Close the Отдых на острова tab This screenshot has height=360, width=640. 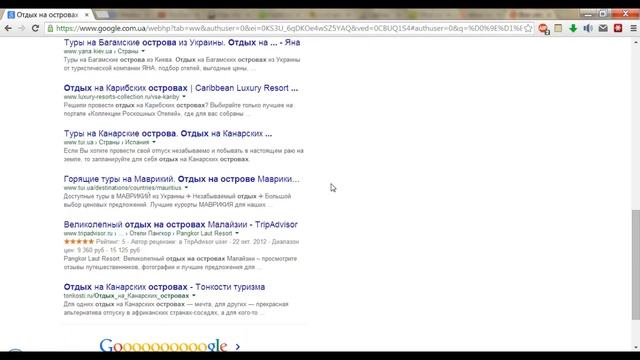(x=87, y=15)
